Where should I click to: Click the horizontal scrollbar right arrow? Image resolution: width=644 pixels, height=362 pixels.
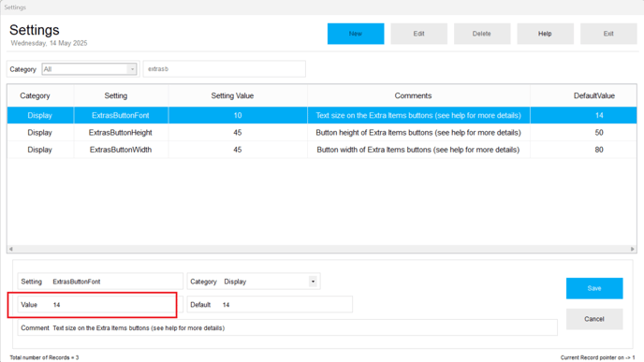point(633,249)
